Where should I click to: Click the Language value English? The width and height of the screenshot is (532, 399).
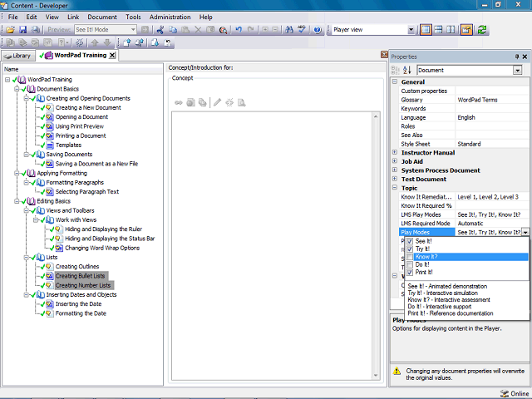pos(466,117)
